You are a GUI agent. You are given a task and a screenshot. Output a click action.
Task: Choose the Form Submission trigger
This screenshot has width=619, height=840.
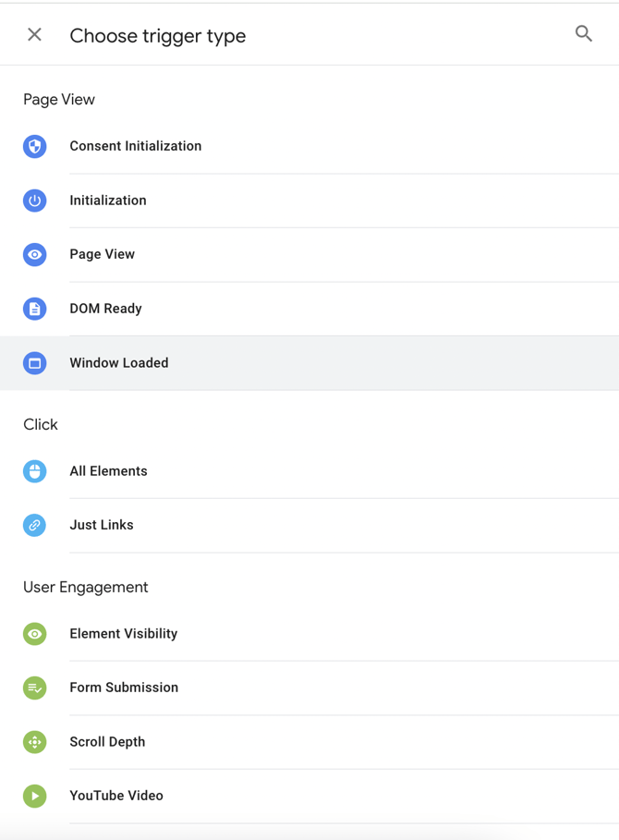(124, 688)
